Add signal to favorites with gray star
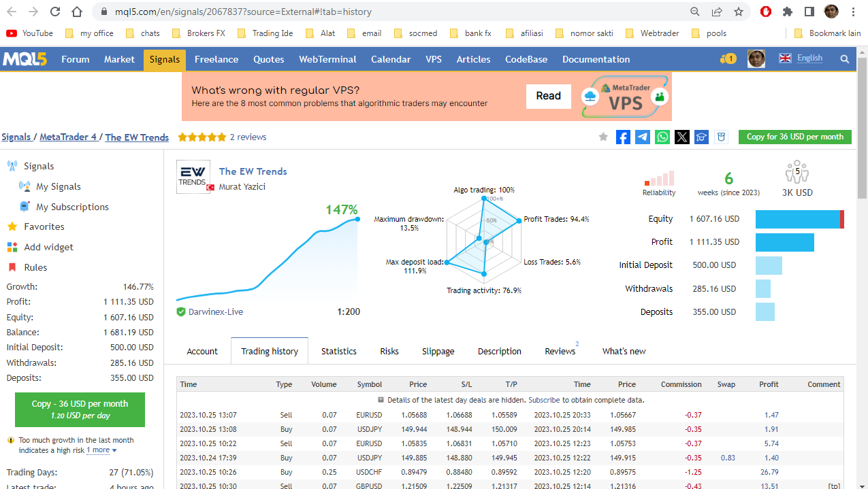868x489 pixels. point(603,137)
